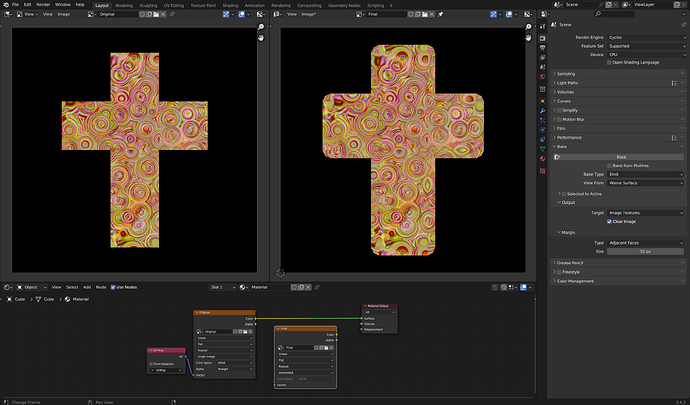Add a new workspace with plus button
Image resolution: width=690 pixels, height=405 pixels.
click(x=391, y=5)
